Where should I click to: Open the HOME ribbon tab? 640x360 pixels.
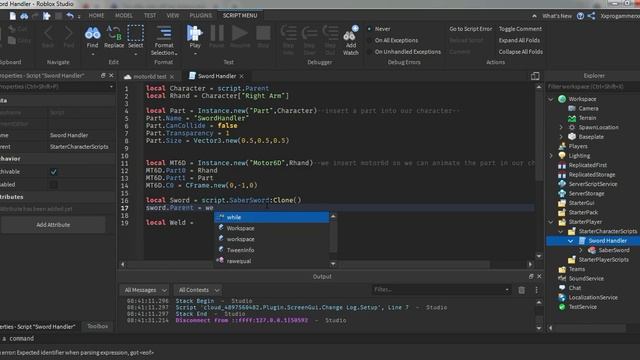click(x=96, y=16)
